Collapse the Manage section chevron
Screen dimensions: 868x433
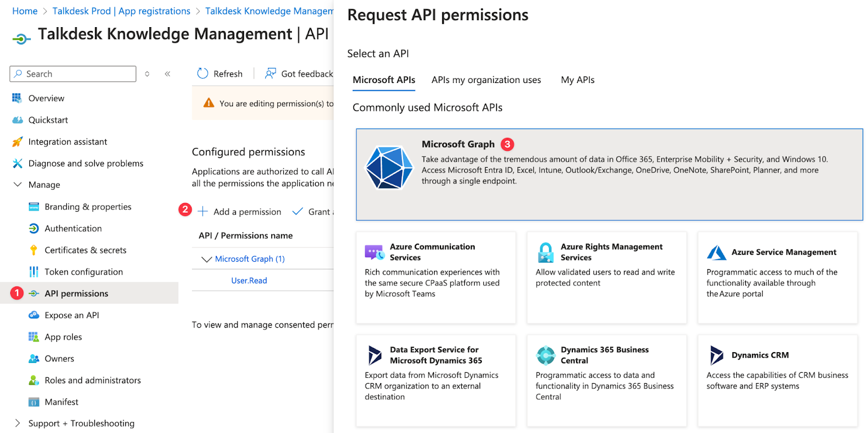(17, 184)
